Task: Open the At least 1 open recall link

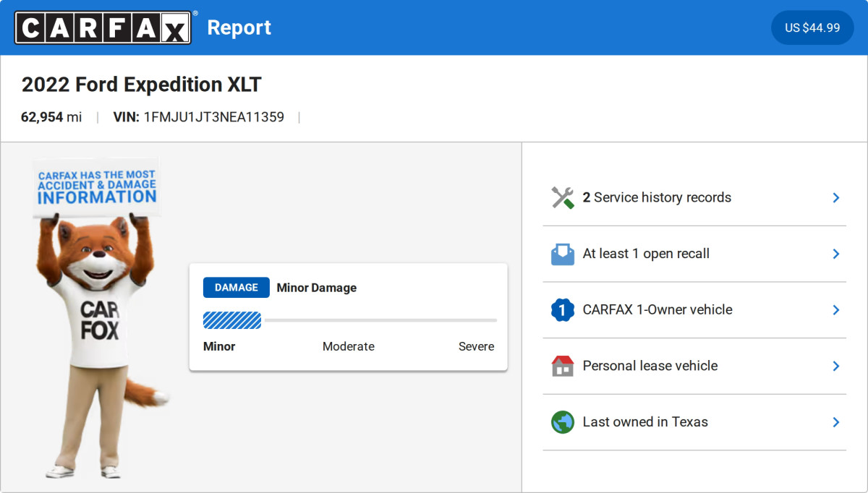Action: pos(646,254)
